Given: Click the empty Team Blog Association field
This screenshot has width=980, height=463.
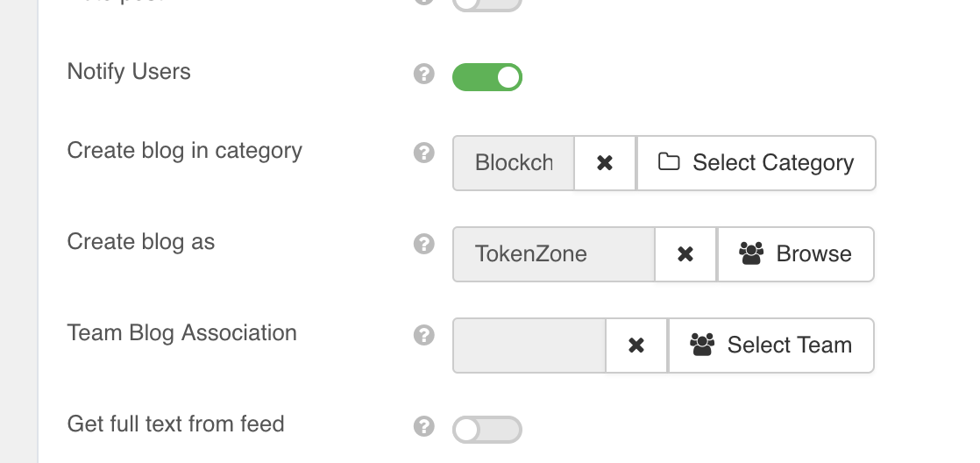Looking at the screenshot, I should coord(529,345).
